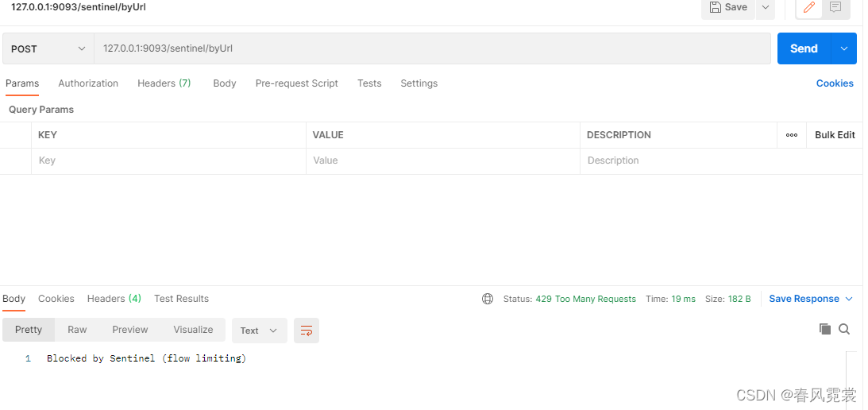Switch to the request Body tab
Image resolution: width=868 pixels, height=410 pixels.
tap(224, 83)
